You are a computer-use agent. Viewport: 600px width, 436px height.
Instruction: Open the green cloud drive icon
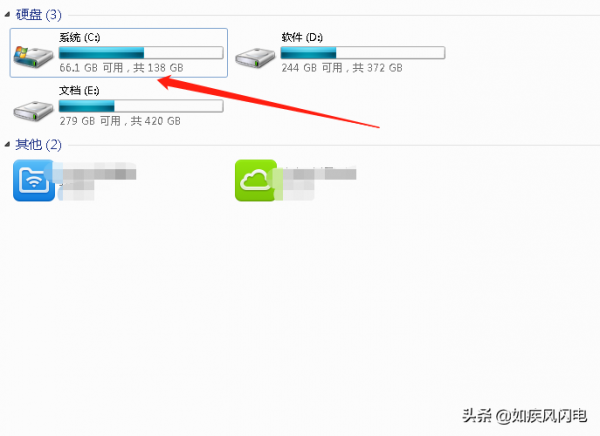[x=256, y=180]
